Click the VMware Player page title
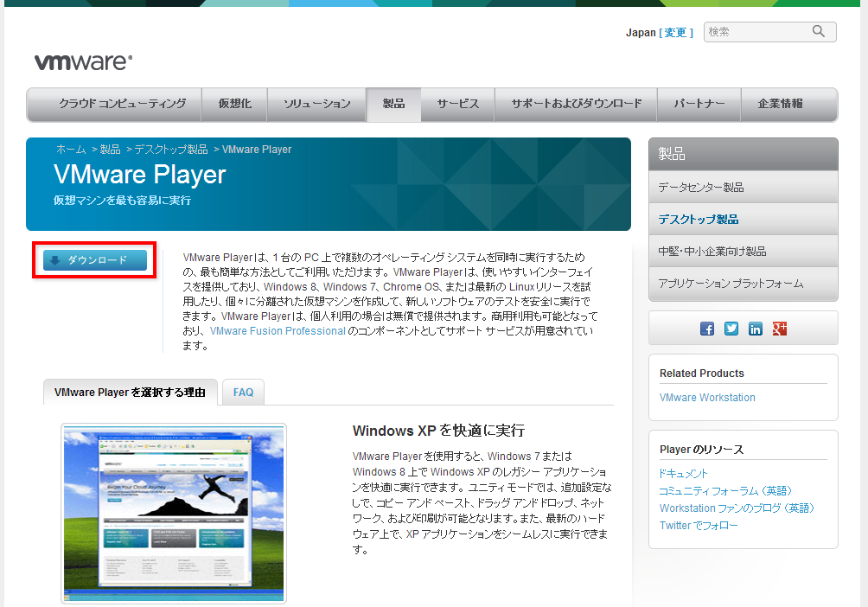The image size is (868, 607). click(140, 175)
